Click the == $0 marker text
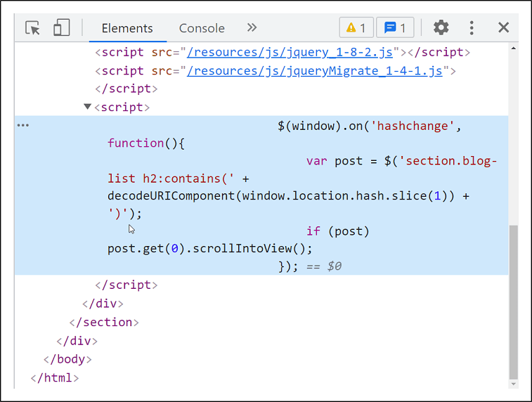This screenshot has width=532, height=402. pyautogui.click(x=324, y=266)
